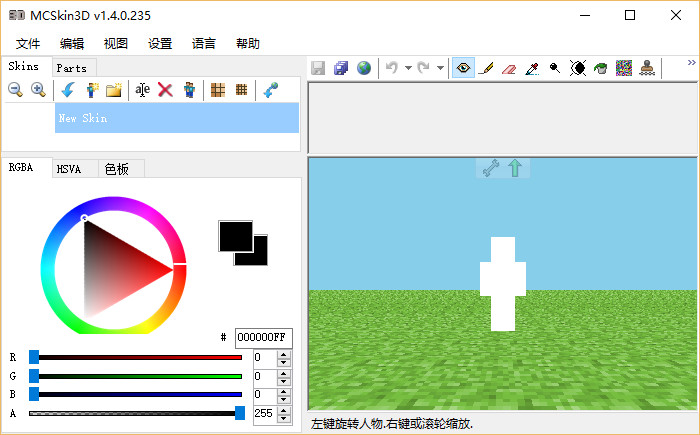The image size is (700, 435).
Task: Open the undo history dropdown
Action: click(x=408, y=68)
